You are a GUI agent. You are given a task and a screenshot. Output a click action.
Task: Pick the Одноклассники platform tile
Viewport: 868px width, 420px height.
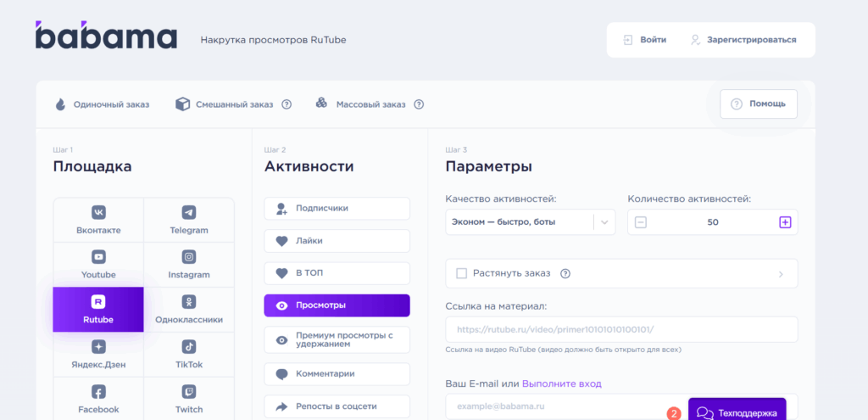[x=189, y=310]
